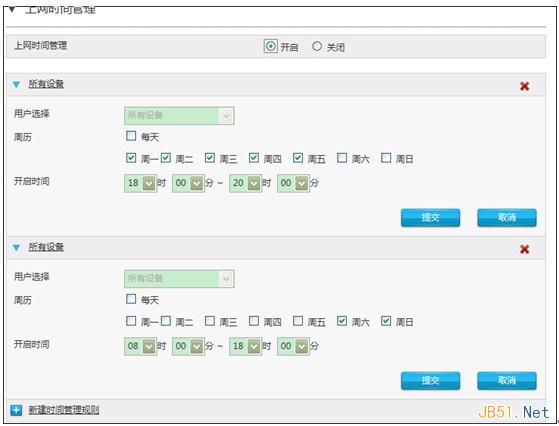Open start hour 08 dropdown in second rule
The image size is (559, 426).
140,346
